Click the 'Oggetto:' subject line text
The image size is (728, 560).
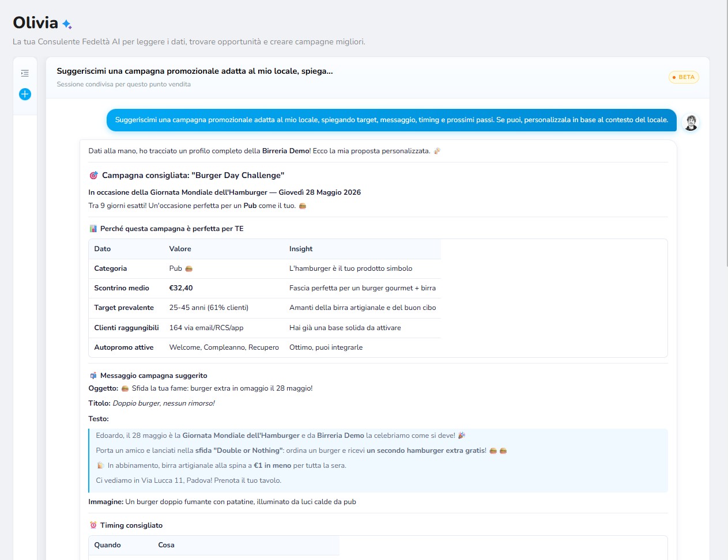201,388
